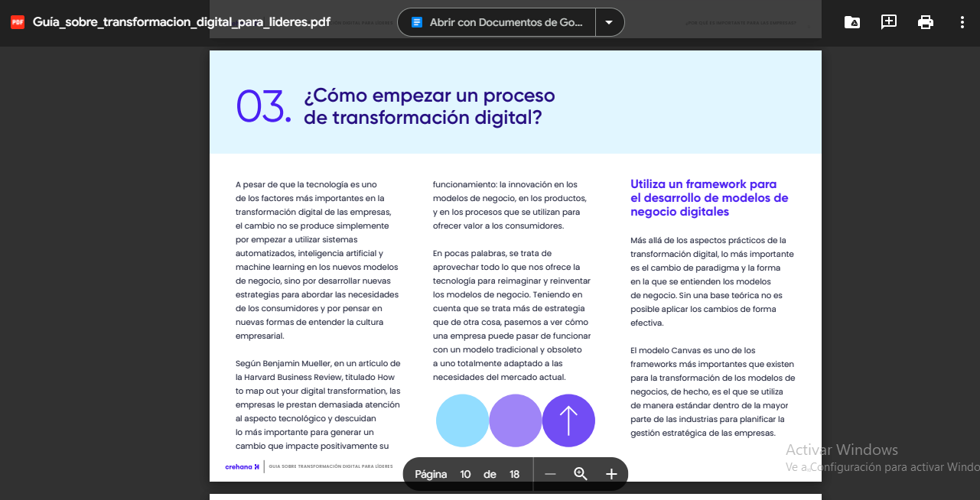
Task: Click the lavender middle circle graphic
Action: [x=516, y=420]
